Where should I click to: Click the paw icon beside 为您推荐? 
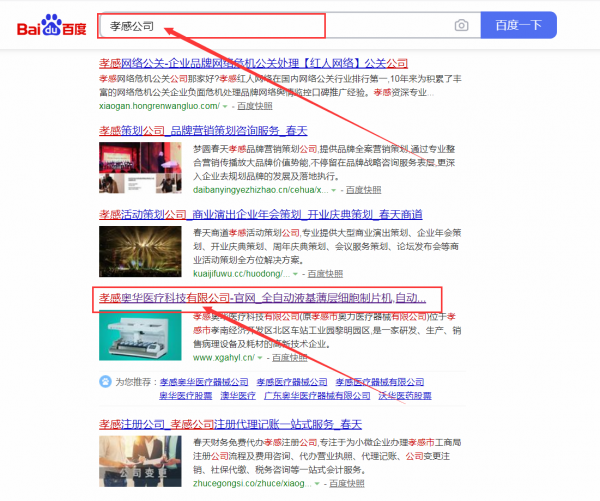pos(105,381)
